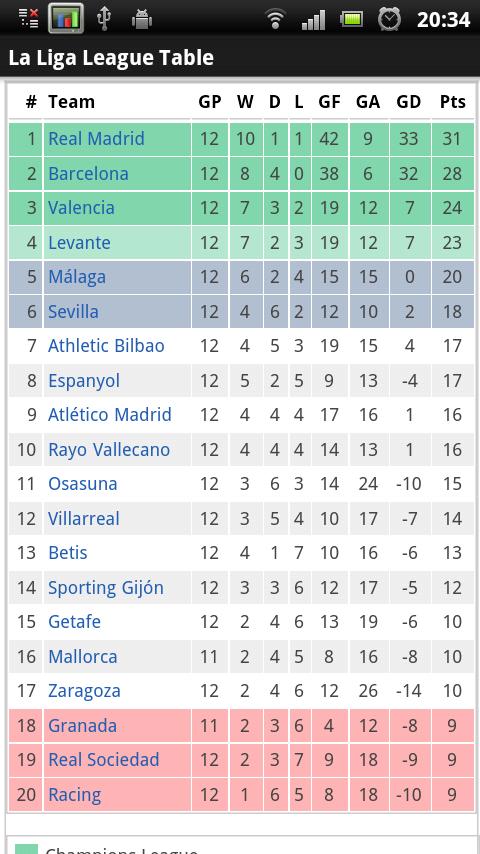Image resolution: width=480 pixels, height=854 pixels.
Task: Click the Pts column header
Action: 453,102
